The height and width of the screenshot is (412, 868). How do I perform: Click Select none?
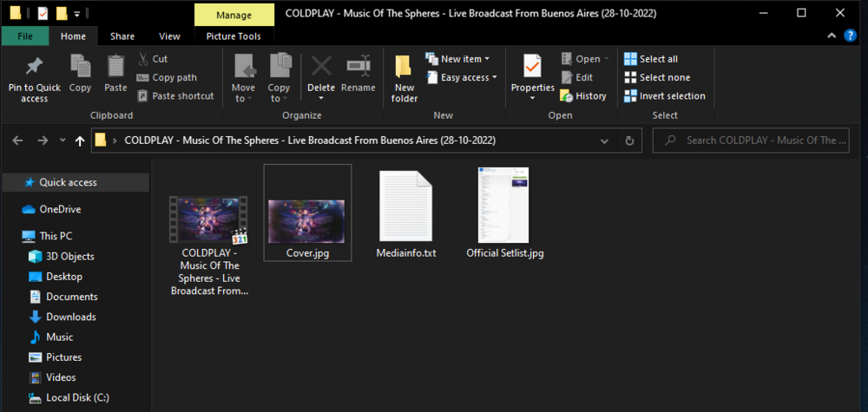[657, 77]
